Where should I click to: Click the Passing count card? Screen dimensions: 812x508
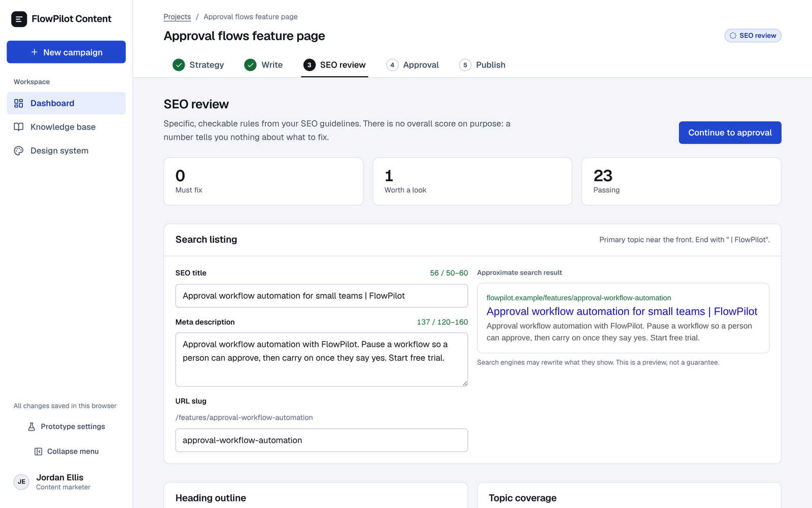(681, 181)
